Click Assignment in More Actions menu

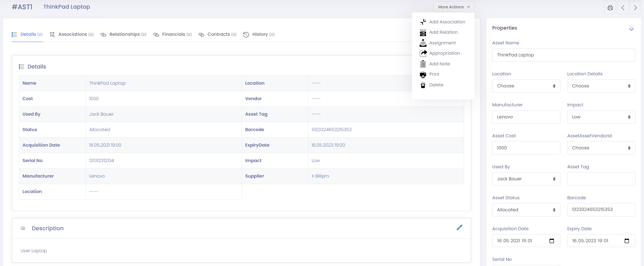coord(442,43)
